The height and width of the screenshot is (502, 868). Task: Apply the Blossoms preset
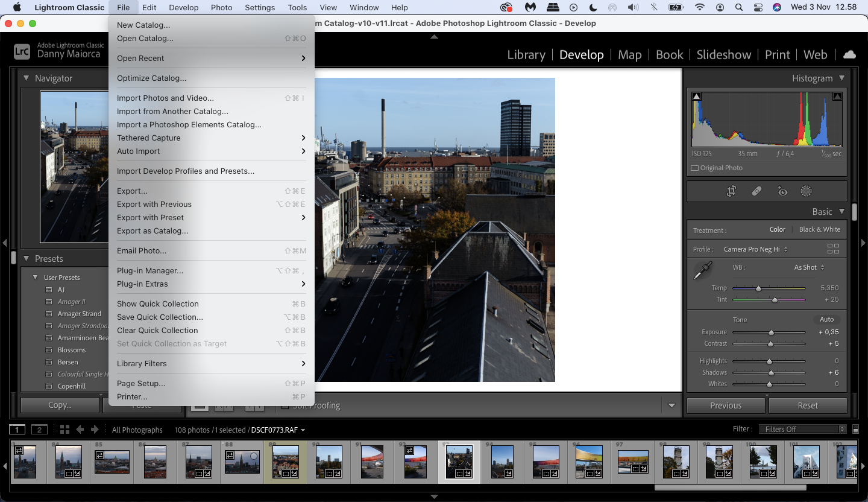click(72, 350)
